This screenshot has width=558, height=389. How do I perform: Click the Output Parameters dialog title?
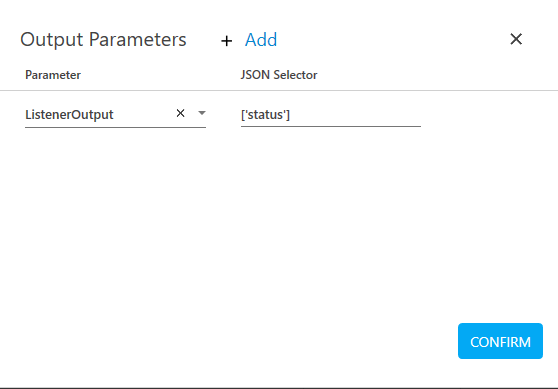click(x=103, y=40)
